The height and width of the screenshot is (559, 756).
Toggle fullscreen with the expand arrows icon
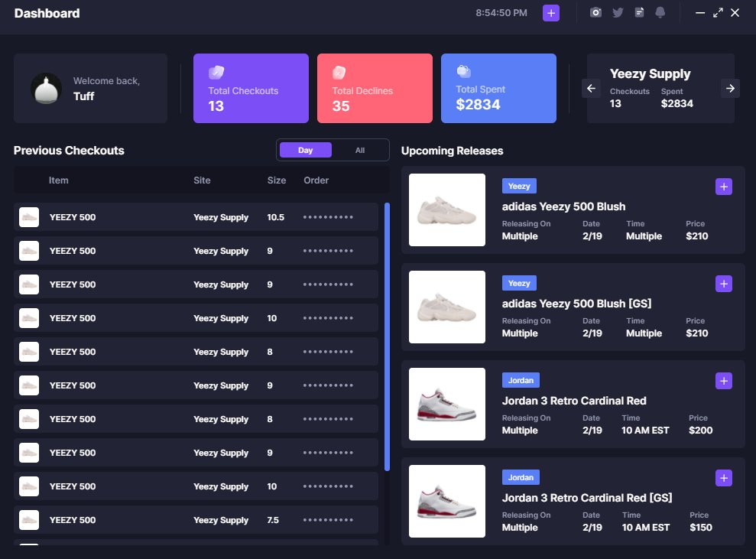click(x=718, y=13)
